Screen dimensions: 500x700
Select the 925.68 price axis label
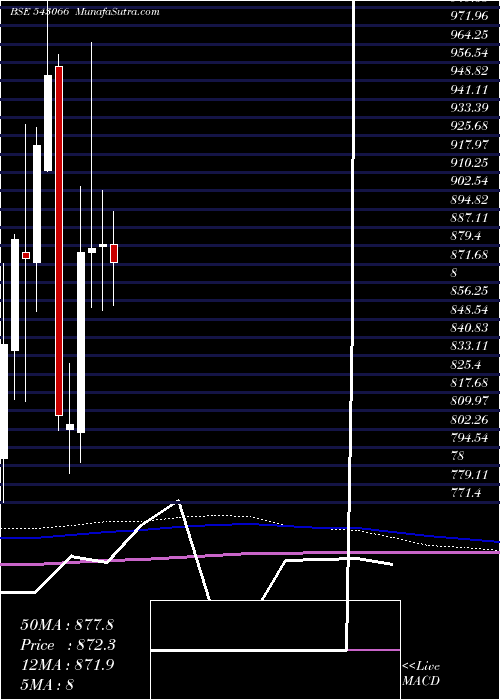[469, 126]
